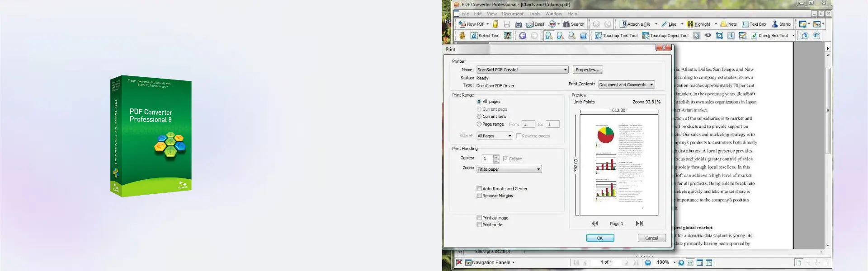The image size is (868, 271).
Task: Open a file using yellow folder icon
Action: coord(495,24)
